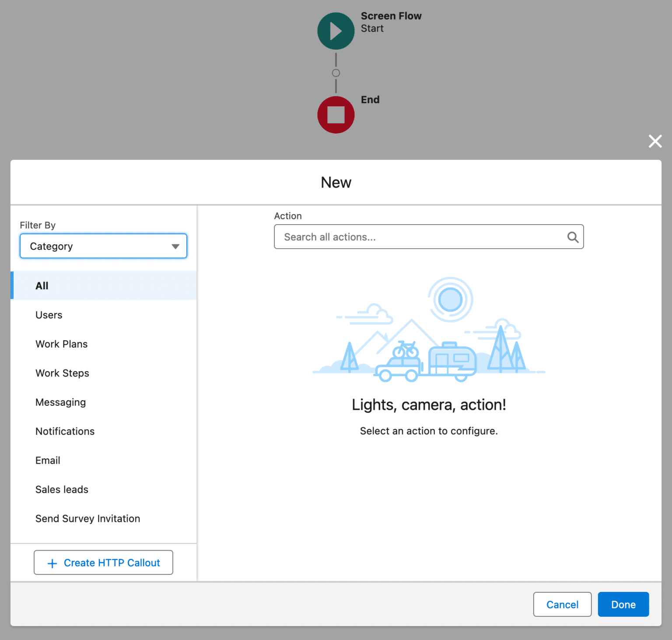Select the Users category
Image resolution: width=672 pixels, height=640 pixels.
tap(49, 315)
